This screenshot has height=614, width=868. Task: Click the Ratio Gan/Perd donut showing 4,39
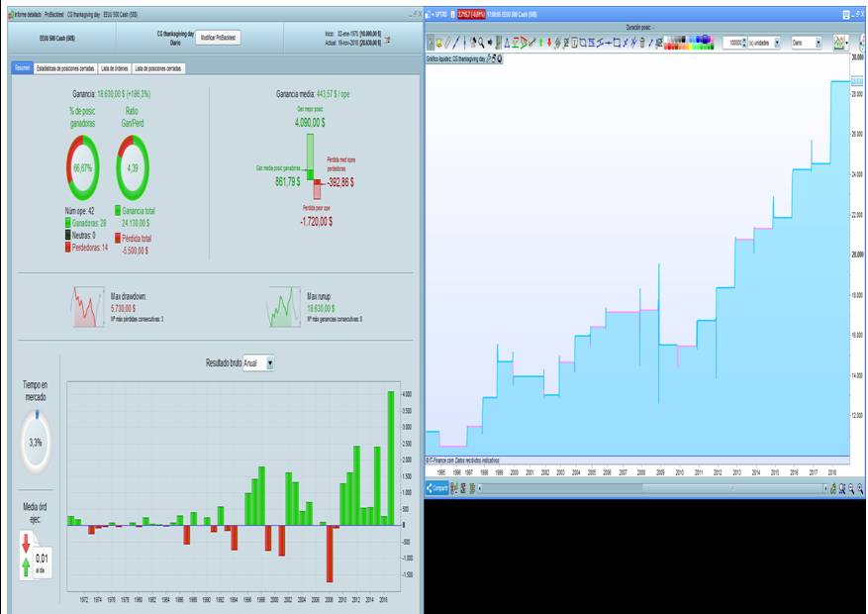click(x=133, y=167)
